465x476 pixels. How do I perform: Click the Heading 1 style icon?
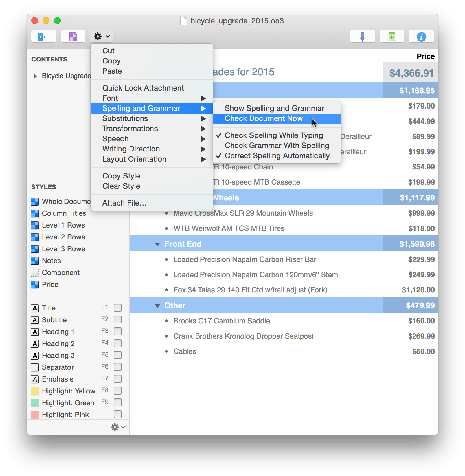coord(35,332)
